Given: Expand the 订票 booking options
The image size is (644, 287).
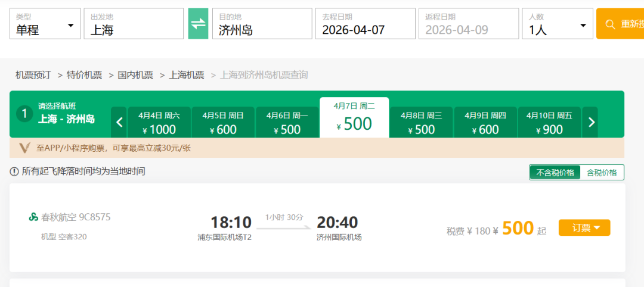Looking at the screenshot, I should 584,228.
